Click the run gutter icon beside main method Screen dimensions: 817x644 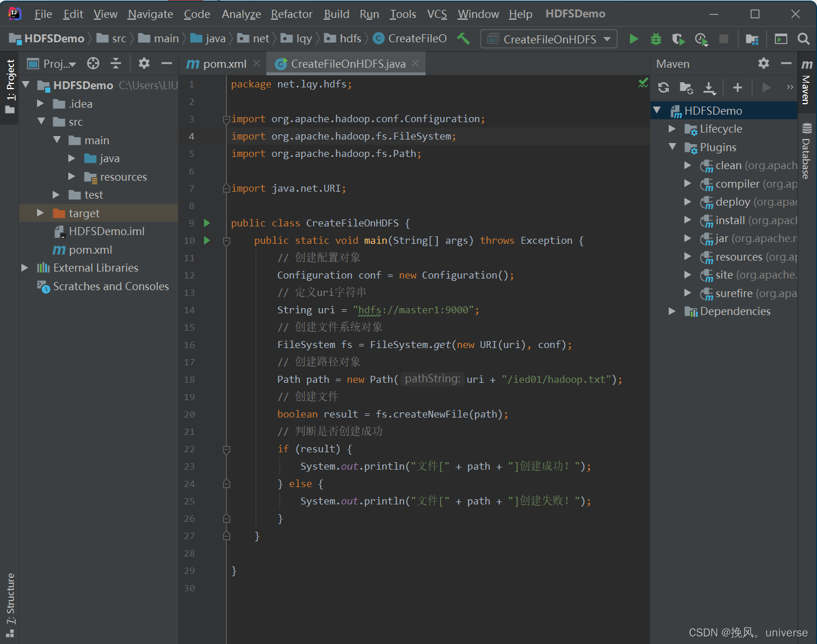click(x=207, y=240)
